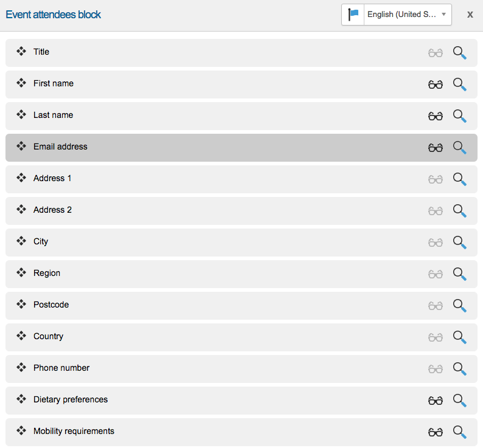Click the blue flag language icon
The width and height of the screenshot is (483, 448).
click(x=353, y=15)
